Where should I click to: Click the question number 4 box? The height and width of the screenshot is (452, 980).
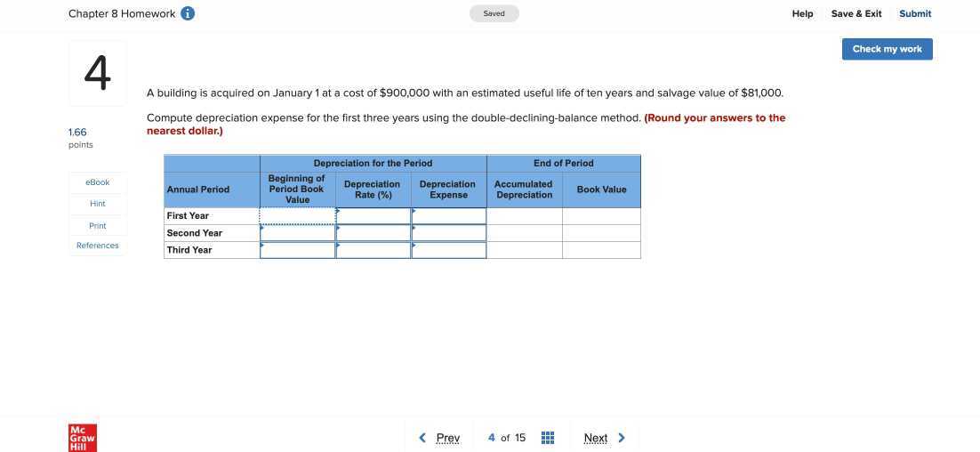tap(98, 73)
